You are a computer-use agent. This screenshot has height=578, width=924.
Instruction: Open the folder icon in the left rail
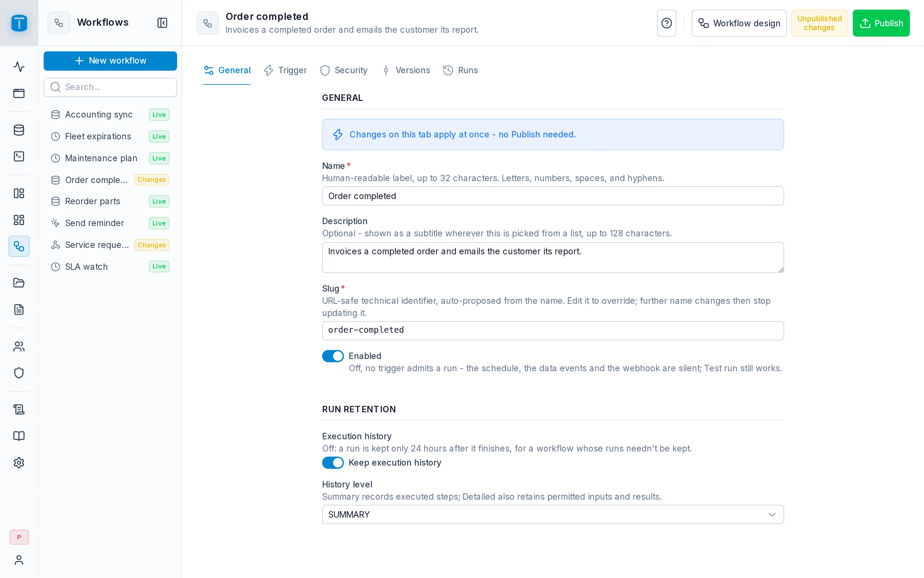point(19,283)
